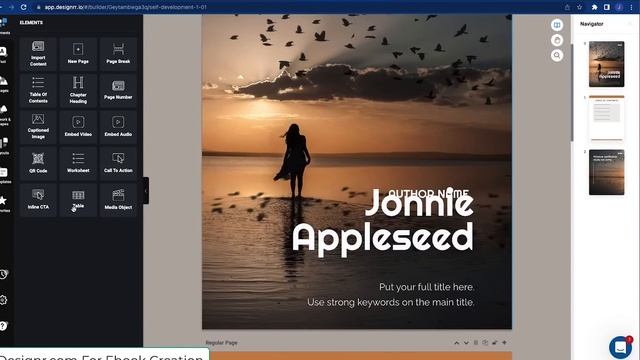
Task: Add an Import Content element
Action: point(38,53)
